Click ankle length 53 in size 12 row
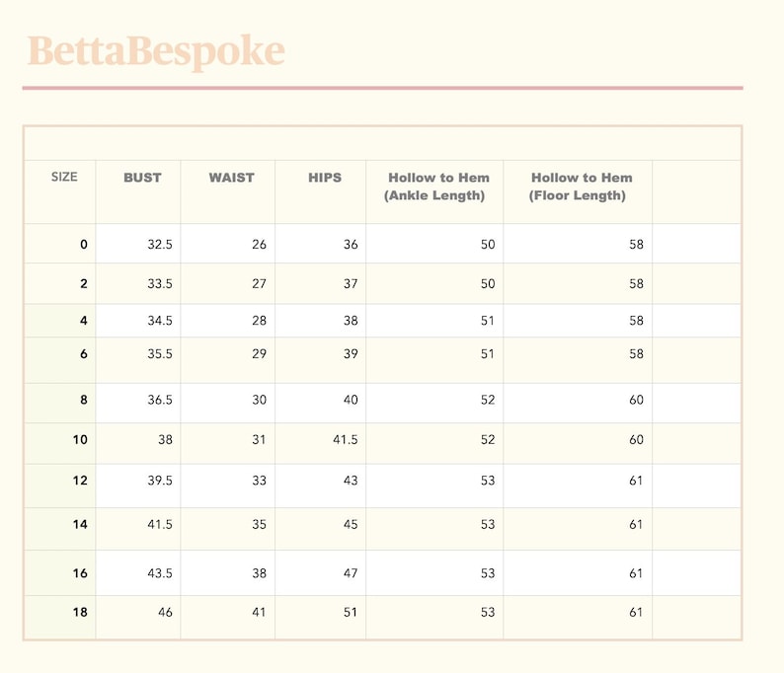Viewport: 784px width, 673px height. point(488,481)
